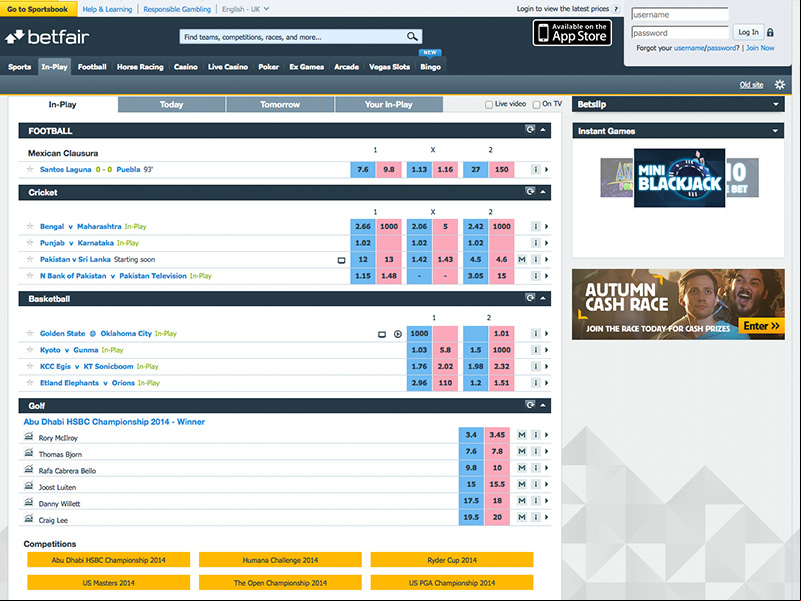801x601 pixels.
Task: Open the Ex Games menu item
Action: (x=307, y=66)
